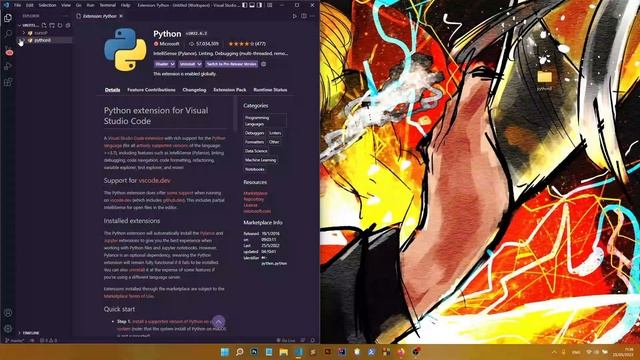
Task: Show hidden system tray icons chevron
Action: click(554, 352)
